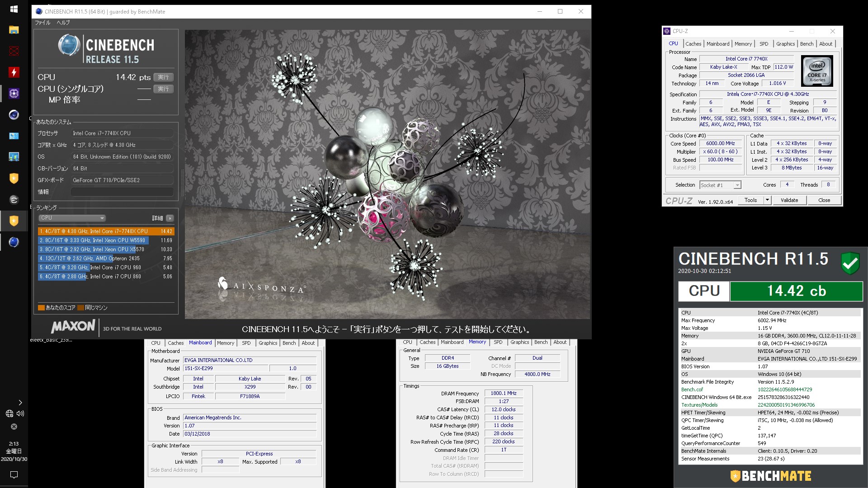This screenshot has width=868, height=488.
Task: Switch to Caches tab in front CPU-Z
Action: pyautogui.click(x=693, y=44)
